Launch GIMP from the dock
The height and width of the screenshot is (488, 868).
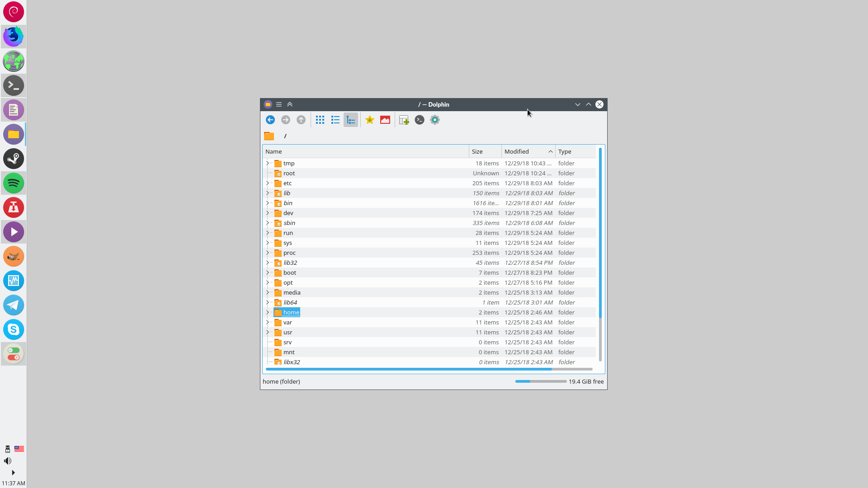pos(14,256)
